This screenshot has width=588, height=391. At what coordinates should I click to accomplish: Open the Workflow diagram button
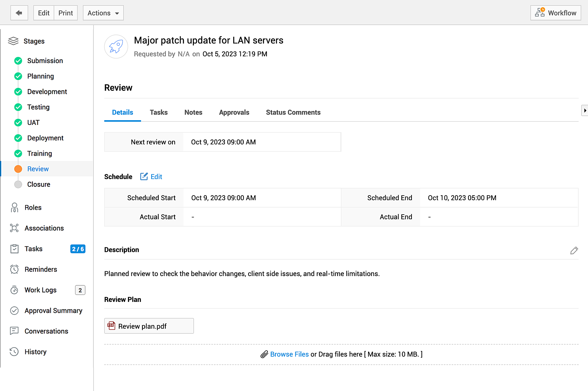coord(555,13)
